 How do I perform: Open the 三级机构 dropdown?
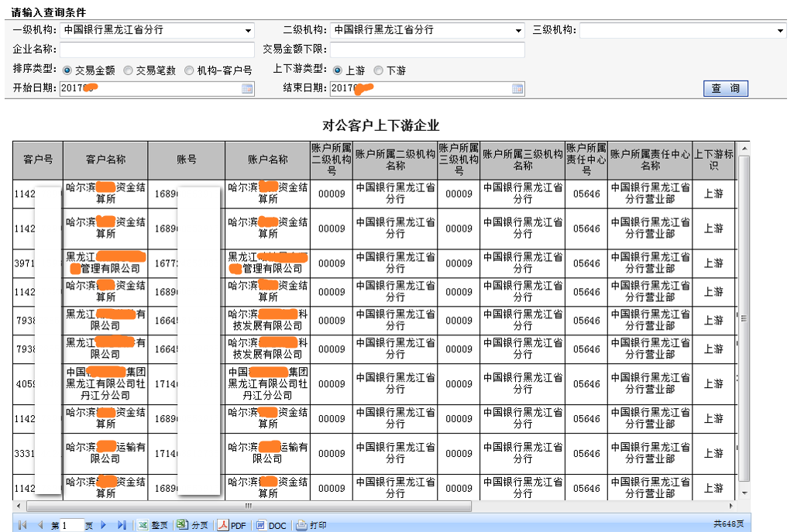pyautogui.click(x=780, y=31)
